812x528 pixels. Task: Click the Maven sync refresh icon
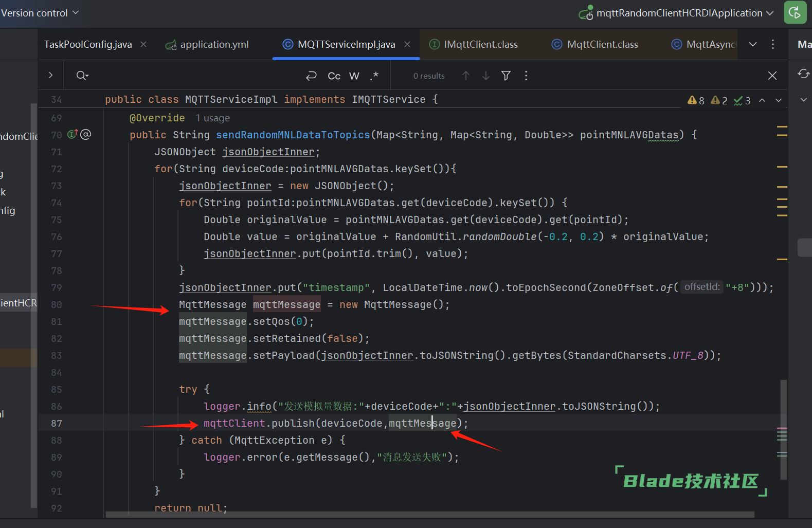click(x=803, y=74)
